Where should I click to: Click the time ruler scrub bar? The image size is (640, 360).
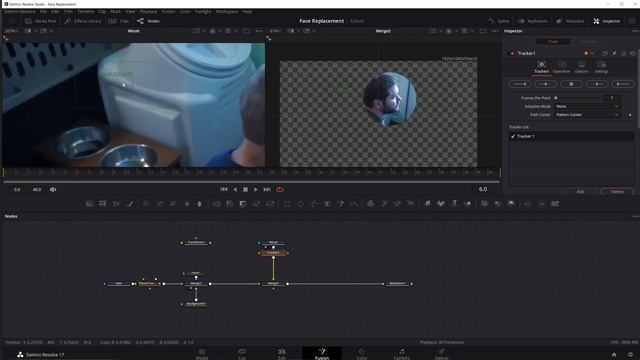[x=251, y=173]
